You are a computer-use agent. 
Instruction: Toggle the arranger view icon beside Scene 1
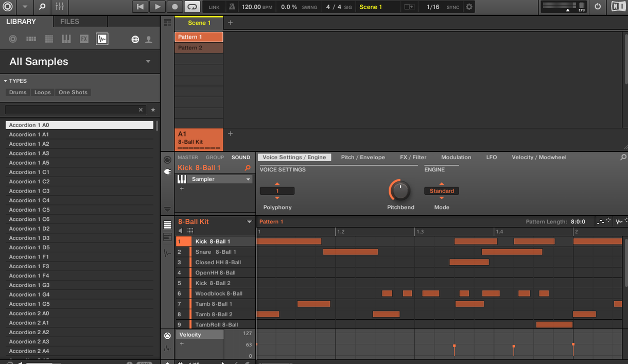[167, 23]
